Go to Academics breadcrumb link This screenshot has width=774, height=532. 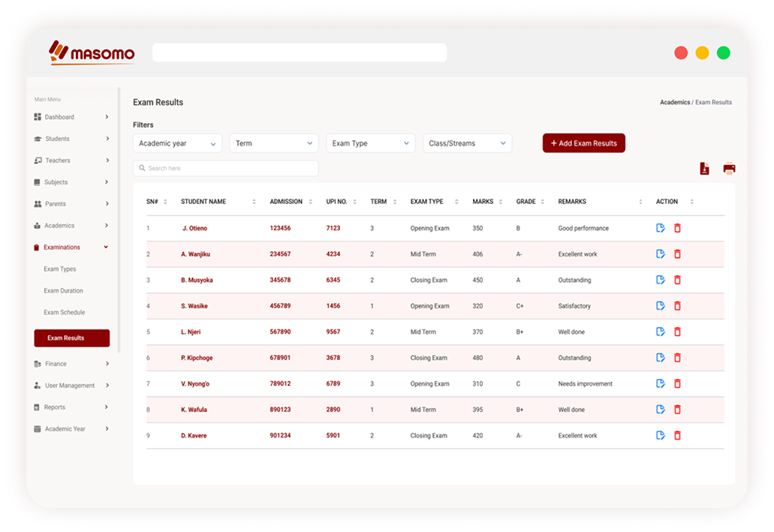click(x=674, y=102)
